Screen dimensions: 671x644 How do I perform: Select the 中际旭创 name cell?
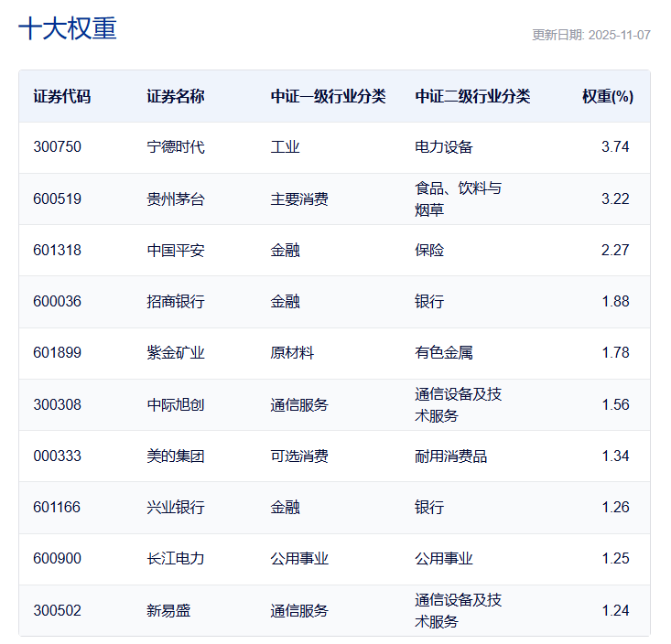176,405
